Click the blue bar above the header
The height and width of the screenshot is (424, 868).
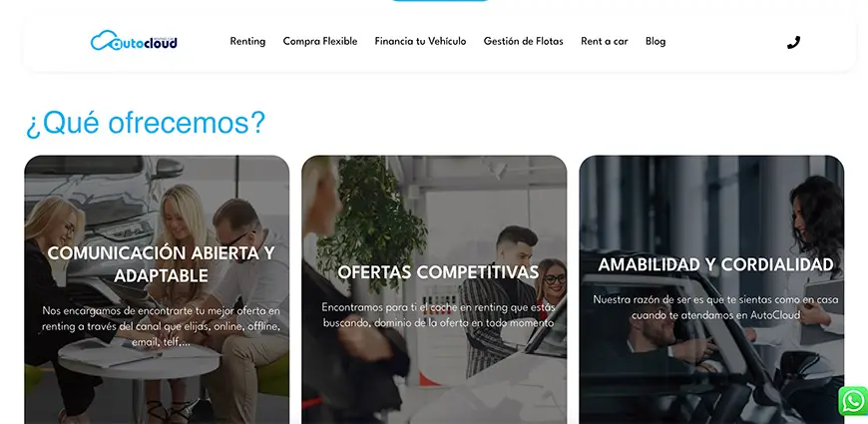440,1
